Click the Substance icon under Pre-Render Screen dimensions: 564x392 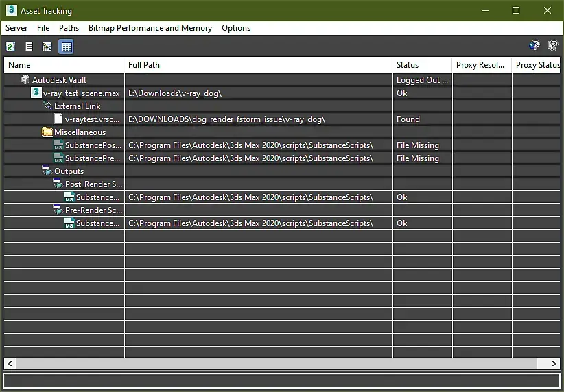pyautogui.click(x=69, y=223)
